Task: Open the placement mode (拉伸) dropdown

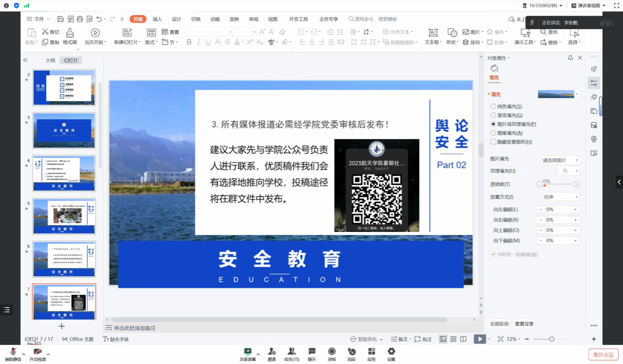Action: tap(560, 197)
